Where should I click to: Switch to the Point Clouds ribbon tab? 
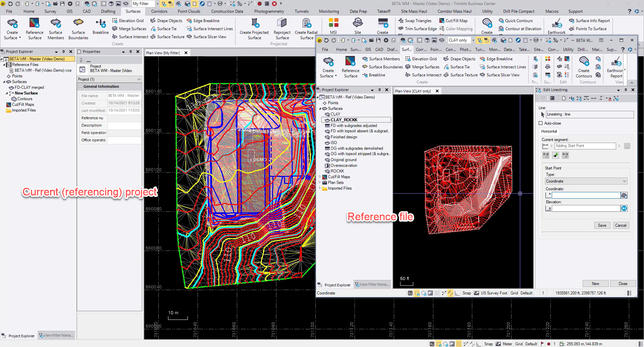tap(189, 11)
